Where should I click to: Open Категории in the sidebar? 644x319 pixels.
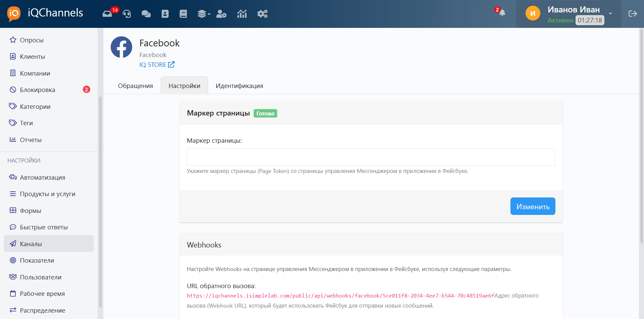(x=49, y=106)
